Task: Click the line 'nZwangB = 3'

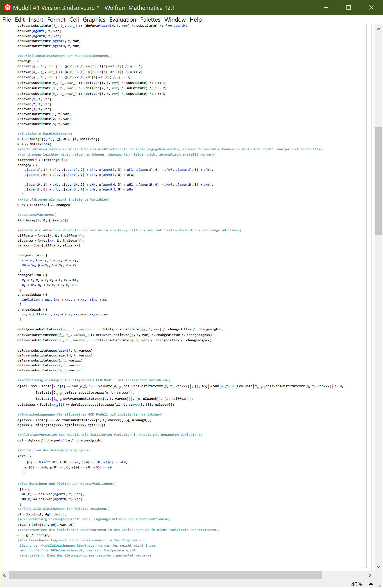Action: pyautogui.click(x=28, y=61)
